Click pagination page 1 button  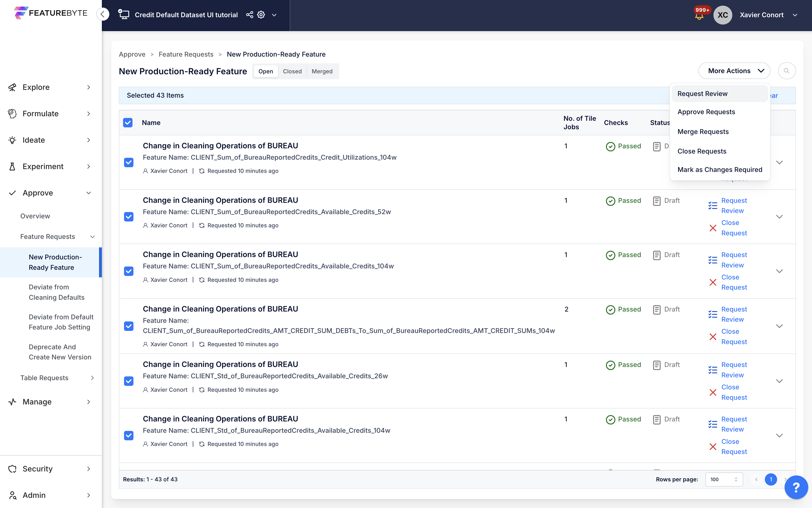770,479
